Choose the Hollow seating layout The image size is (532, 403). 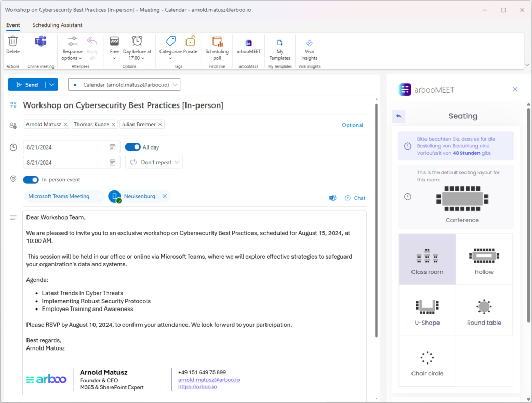pos(484,259)
